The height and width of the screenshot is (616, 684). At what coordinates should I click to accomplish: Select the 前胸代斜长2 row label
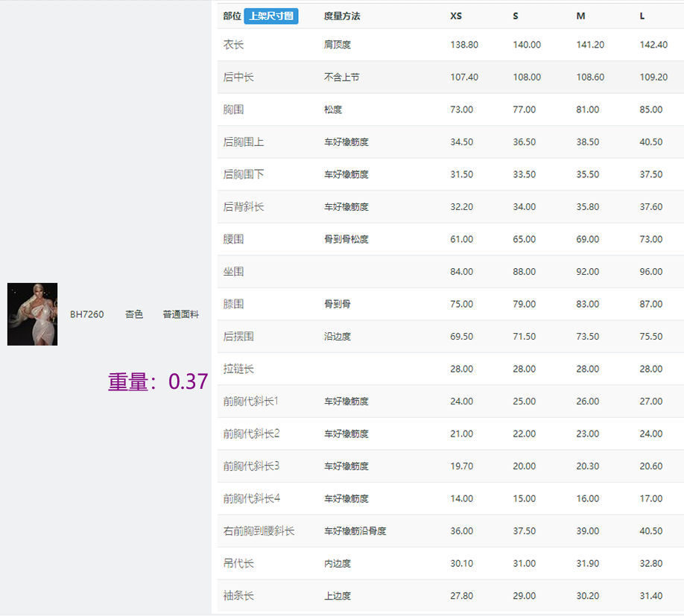[251, 434]
